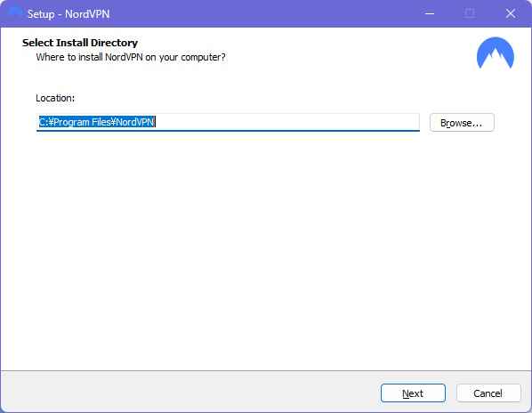This screenshot has height=413, width=532.
Task: Click the grey footer bar beside Next
Action: 190,393
